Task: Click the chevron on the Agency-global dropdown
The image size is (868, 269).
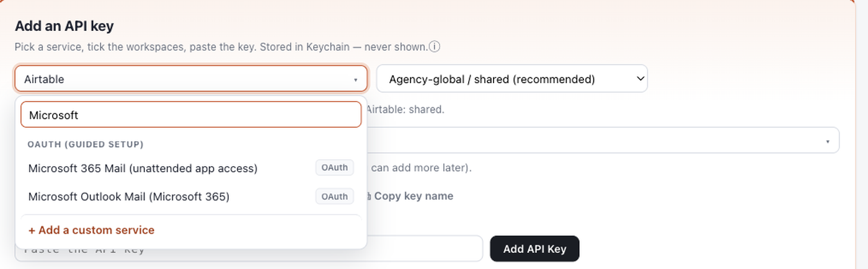Action: coord(639,79)
